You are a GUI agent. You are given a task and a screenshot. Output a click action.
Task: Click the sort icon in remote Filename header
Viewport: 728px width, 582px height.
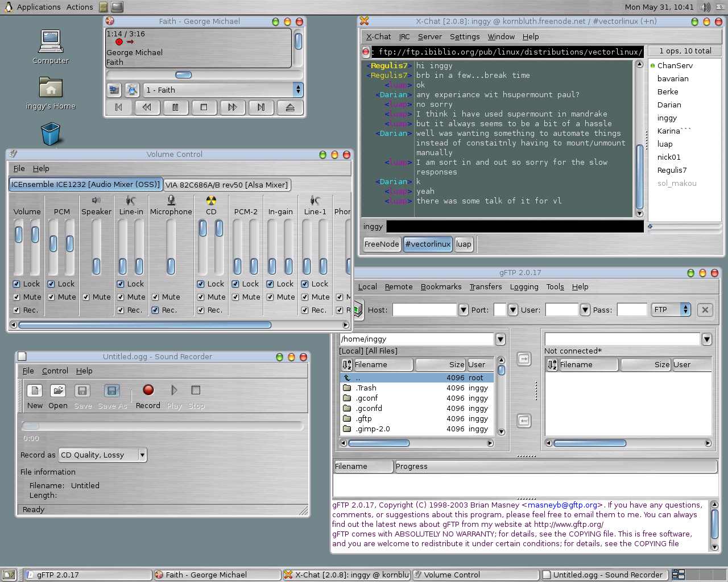(x=552, y=365)
